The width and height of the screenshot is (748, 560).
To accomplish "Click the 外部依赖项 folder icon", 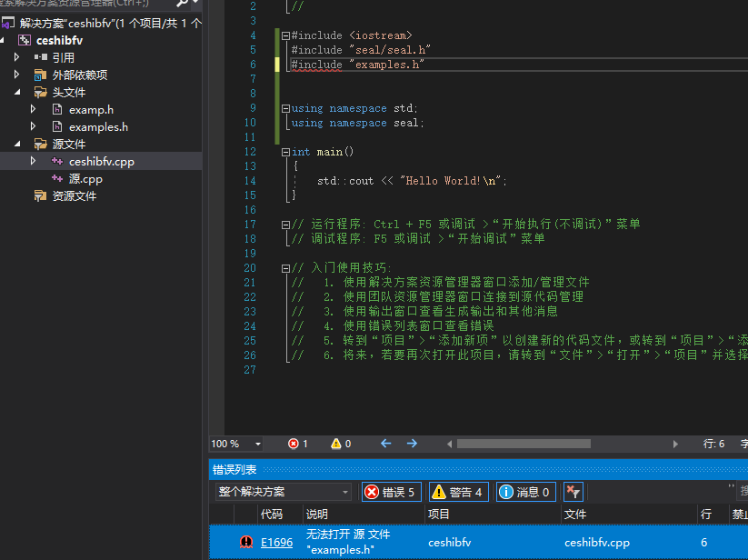I will pos(41,75).
